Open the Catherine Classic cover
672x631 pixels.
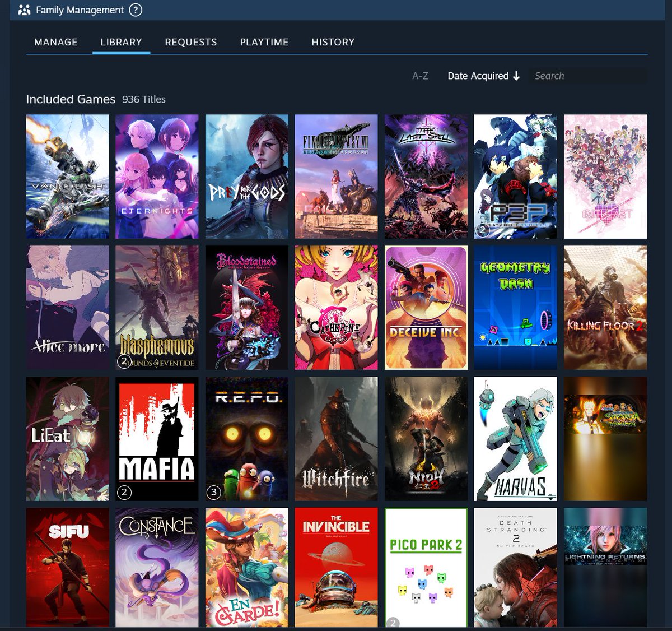tap(337, 308)
